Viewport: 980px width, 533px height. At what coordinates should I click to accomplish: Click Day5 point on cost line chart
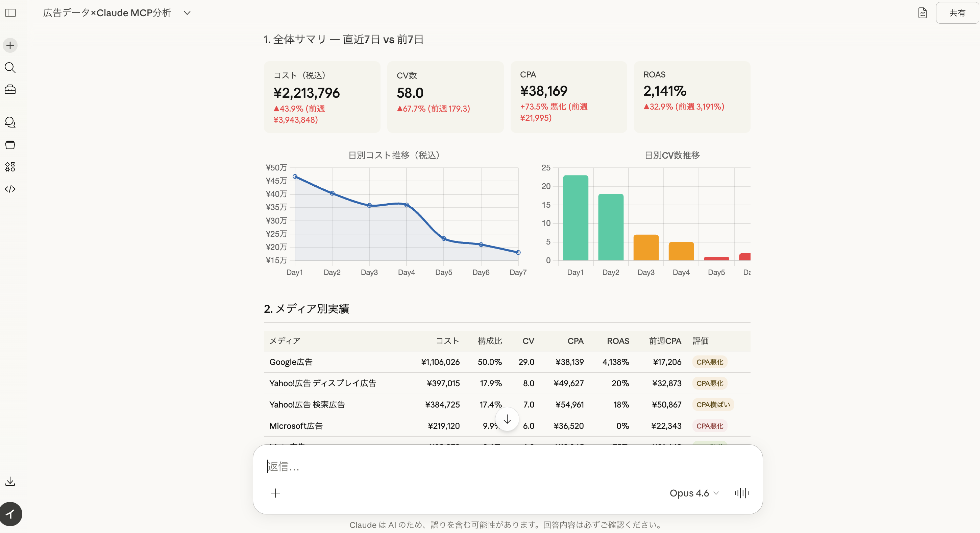pos(444,239)
